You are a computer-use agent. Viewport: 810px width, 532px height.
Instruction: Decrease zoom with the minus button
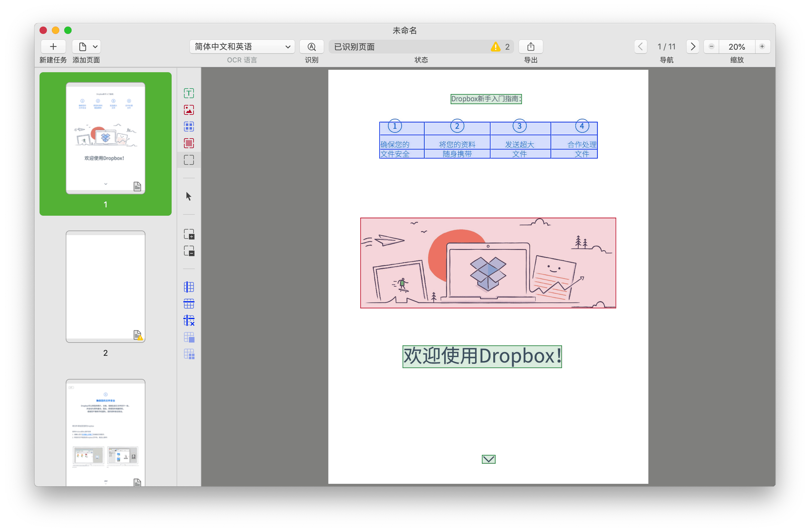pyautogui.click(x=711, y=47)
